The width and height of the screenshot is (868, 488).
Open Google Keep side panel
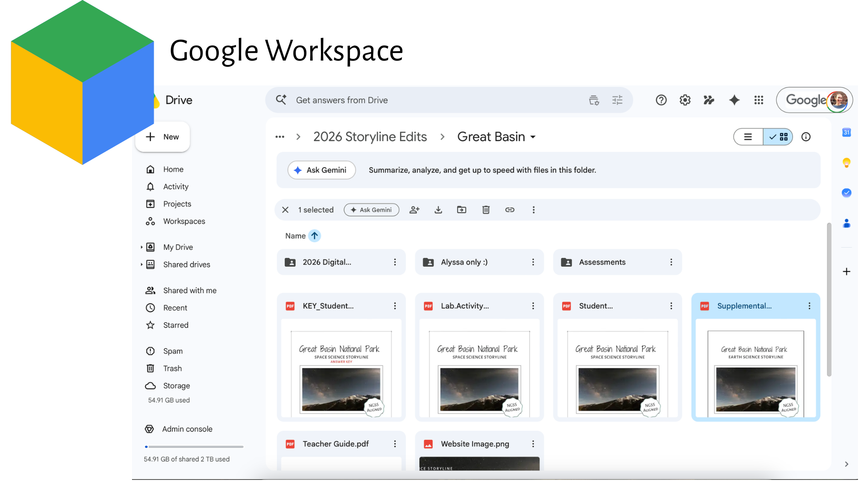(x=847, y=163)
